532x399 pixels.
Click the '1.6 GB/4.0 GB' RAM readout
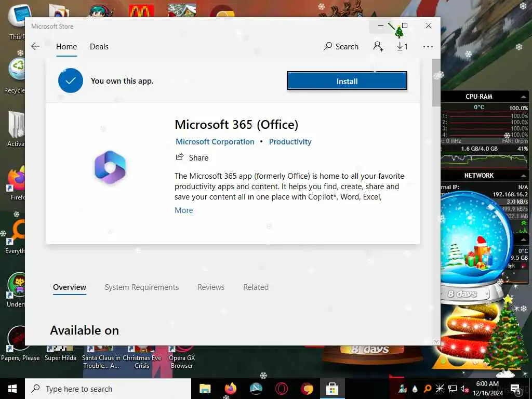[x=479, y=149]
